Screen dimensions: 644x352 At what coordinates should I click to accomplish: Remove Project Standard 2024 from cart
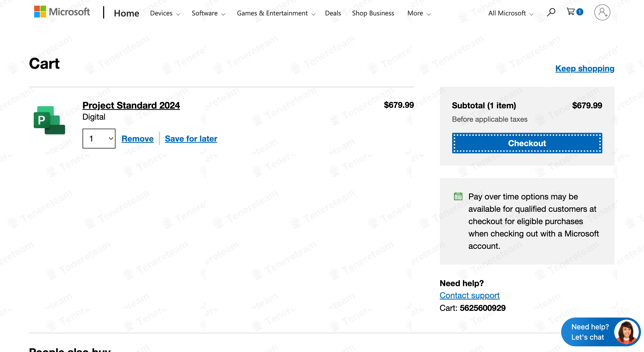(137, 139)
